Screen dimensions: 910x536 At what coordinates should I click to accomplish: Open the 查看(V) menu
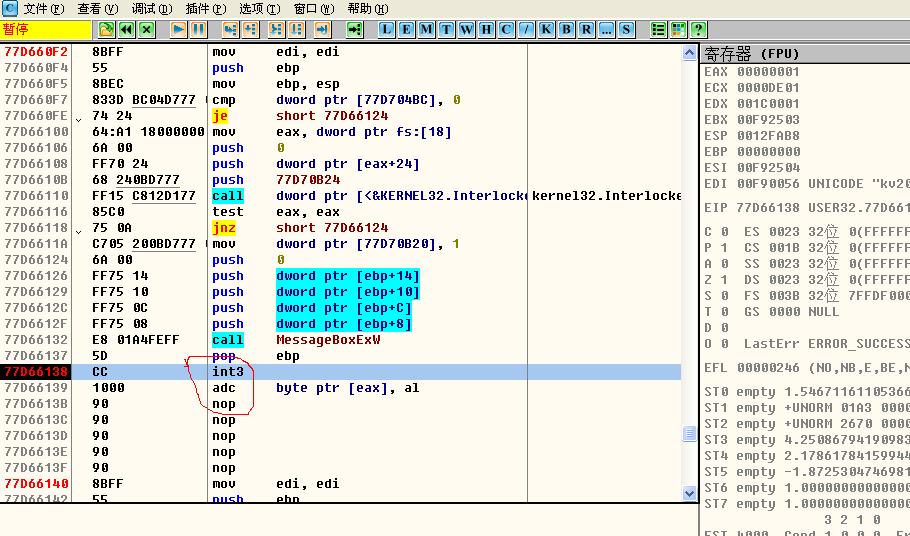(98, 9)
